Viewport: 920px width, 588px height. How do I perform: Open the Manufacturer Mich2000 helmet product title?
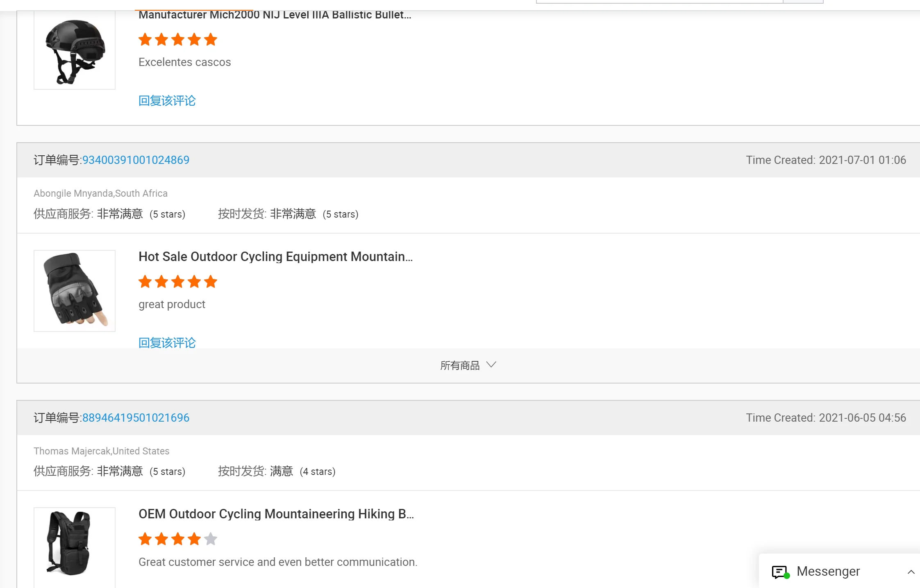[x=275, y=15]
